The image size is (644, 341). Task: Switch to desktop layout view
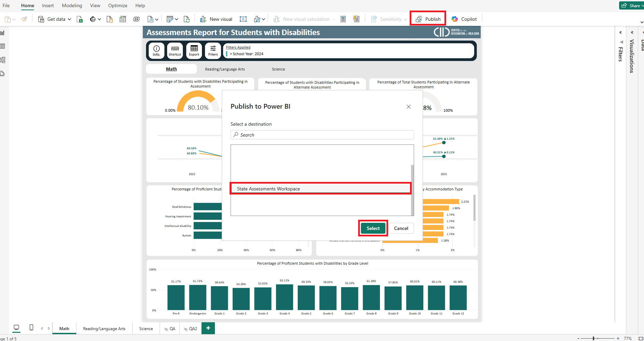point(16,328)
